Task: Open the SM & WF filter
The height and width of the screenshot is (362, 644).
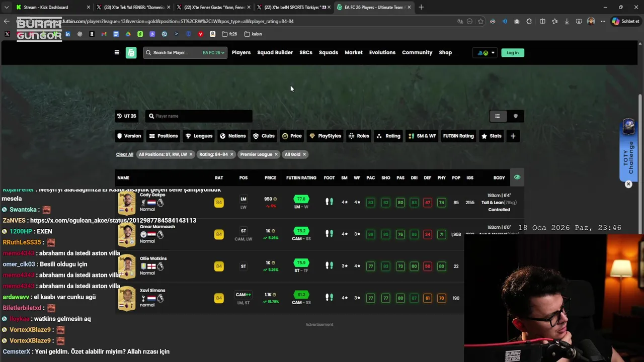Action: [x=422, y=136]
